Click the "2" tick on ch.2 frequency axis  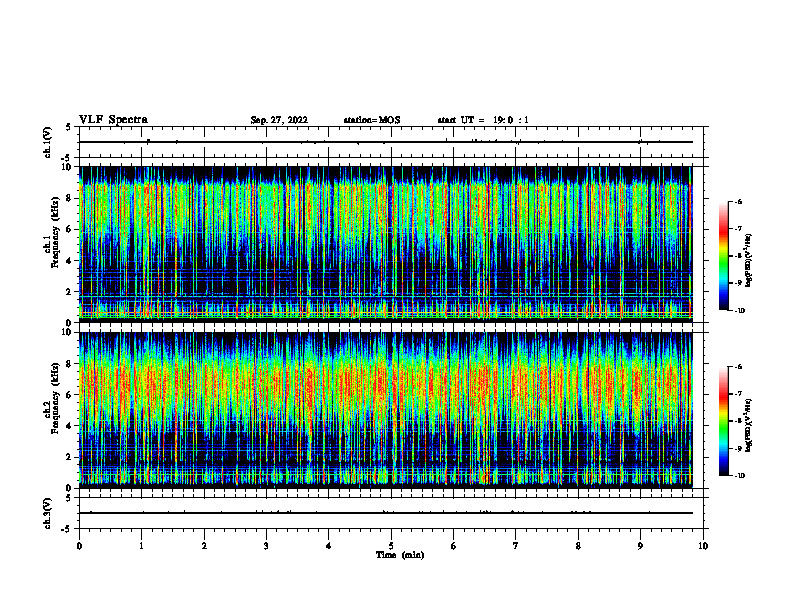70,457
